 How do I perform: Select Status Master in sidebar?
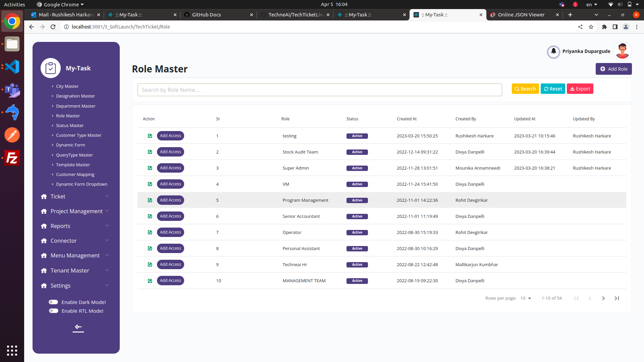coord(70,125)
